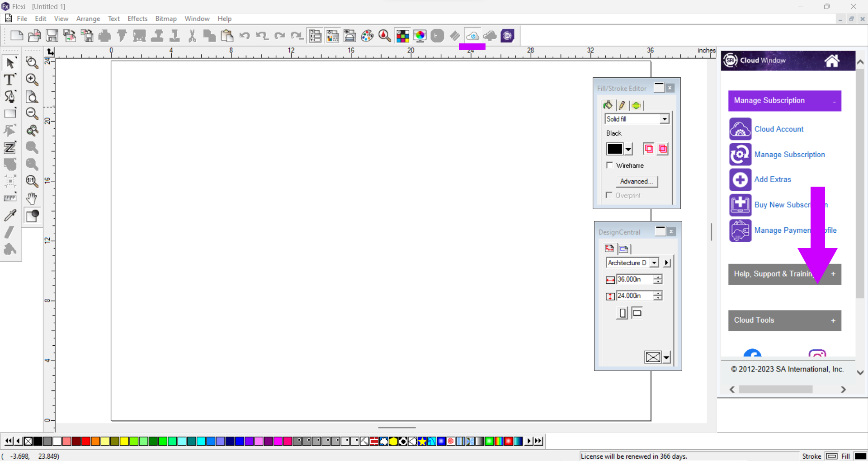
Task: Pick the red swatch in the palette
Action: [x=85, y=441]
